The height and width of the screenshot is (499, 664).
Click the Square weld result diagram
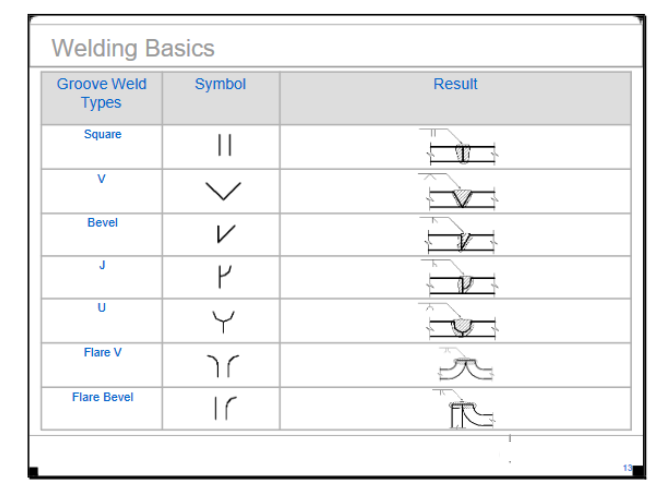[459, 146]
